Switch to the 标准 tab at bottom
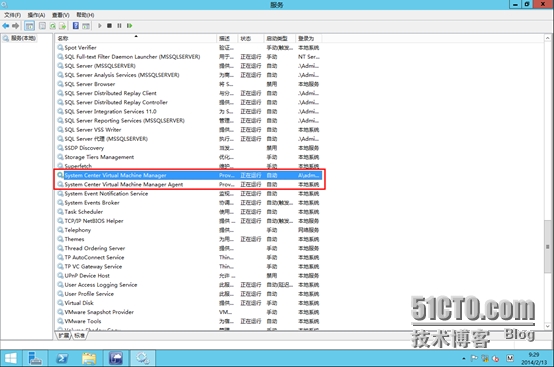Viewport: 554px width, 367px height. pos(79,335)
